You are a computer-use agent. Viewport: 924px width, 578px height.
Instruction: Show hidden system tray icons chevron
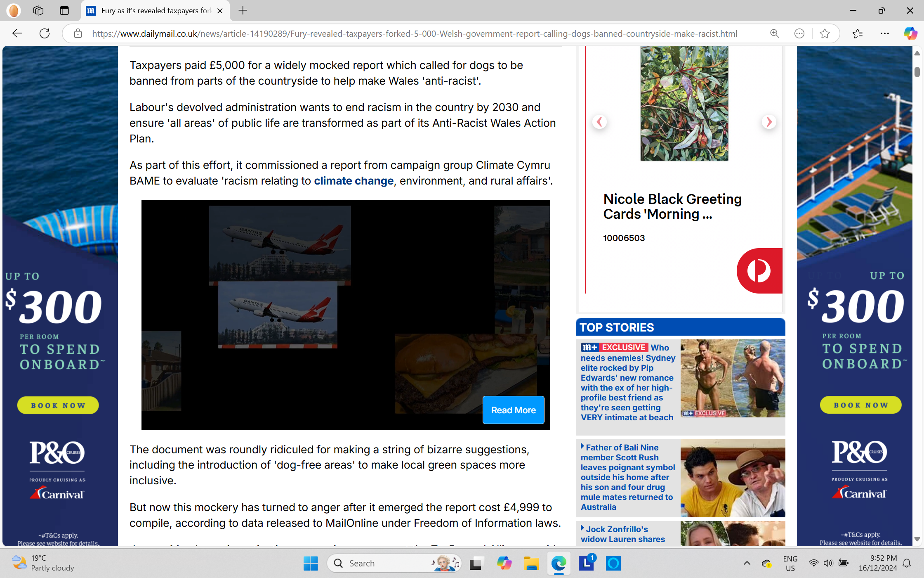(747, 563)
